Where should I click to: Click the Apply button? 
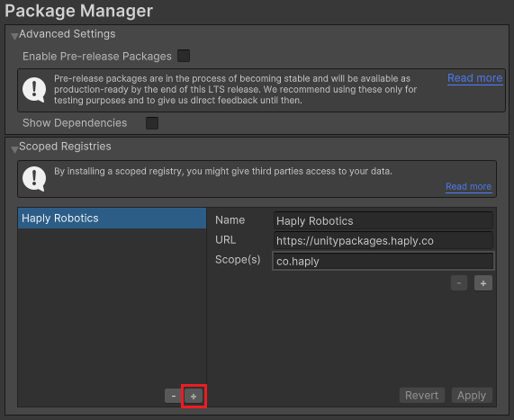click(472, 396)
